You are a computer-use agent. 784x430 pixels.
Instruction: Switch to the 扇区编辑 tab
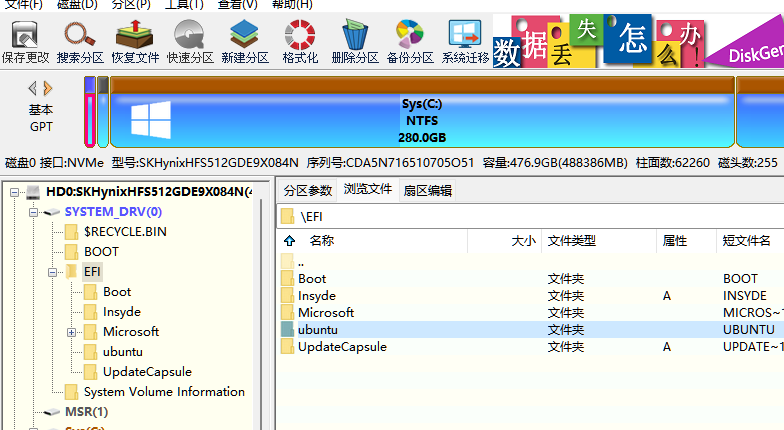tap(428, 190)
